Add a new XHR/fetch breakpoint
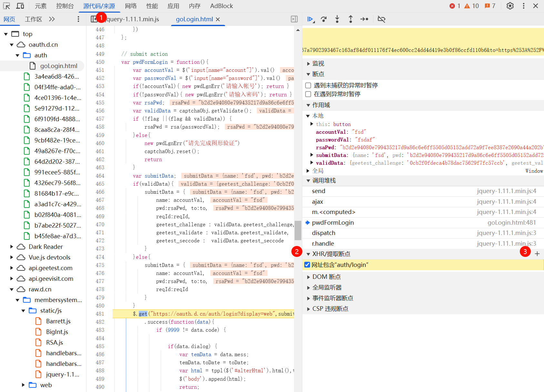The height and width of the screenshot is (392, 544). tap(537, 254)
